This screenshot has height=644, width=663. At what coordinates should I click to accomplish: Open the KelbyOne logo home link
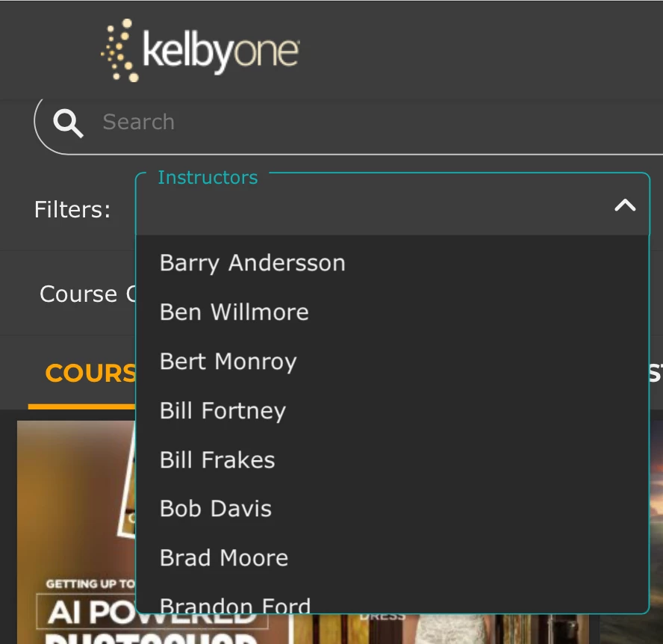coord(200,50)
